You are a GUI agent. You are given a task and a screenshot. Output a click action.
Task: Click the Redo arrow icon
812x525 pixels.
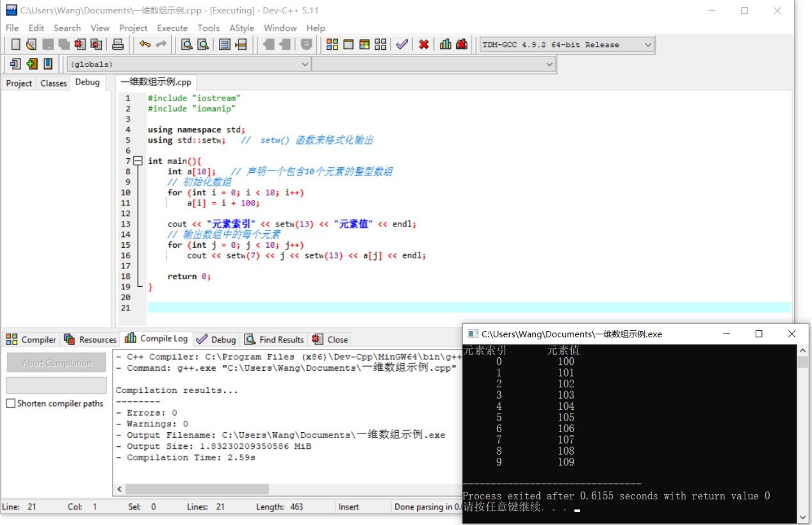[161, 44]
